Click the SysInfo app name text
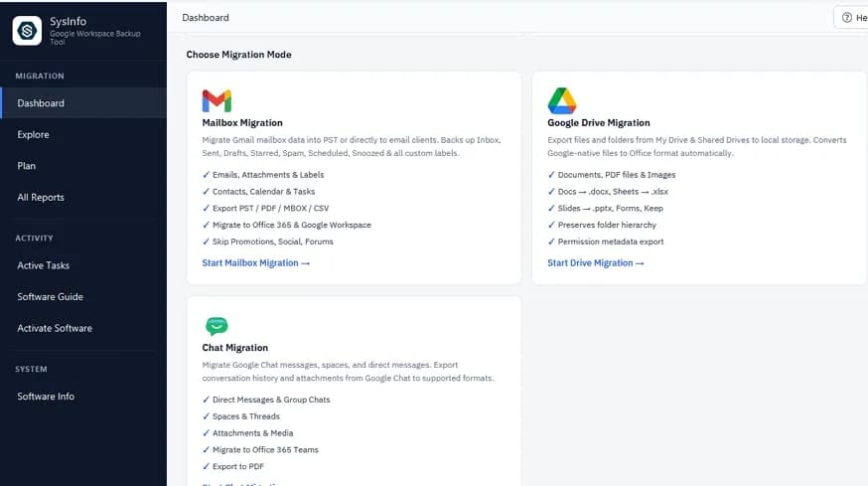 [69, 21]
